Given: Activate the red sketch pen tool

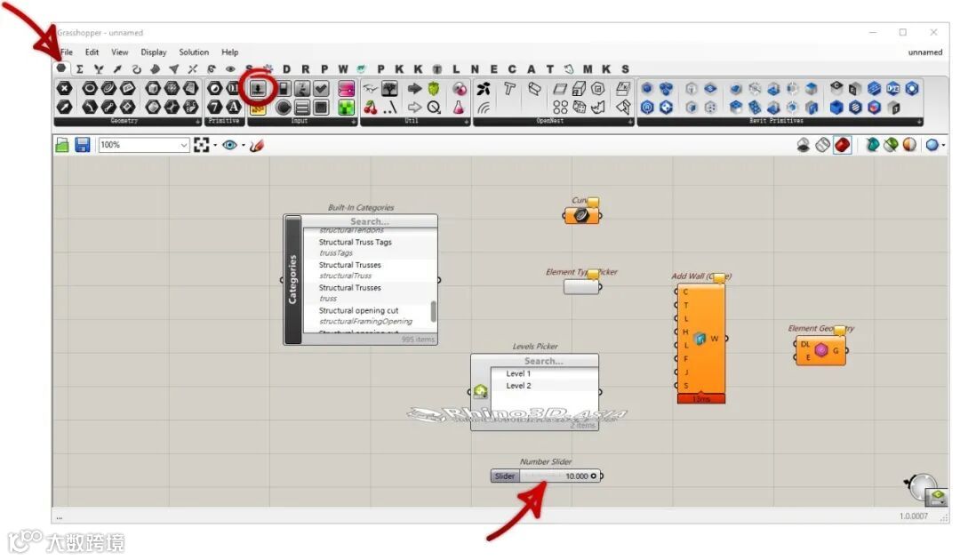Looking at the screenshot, I should point(257,145).
